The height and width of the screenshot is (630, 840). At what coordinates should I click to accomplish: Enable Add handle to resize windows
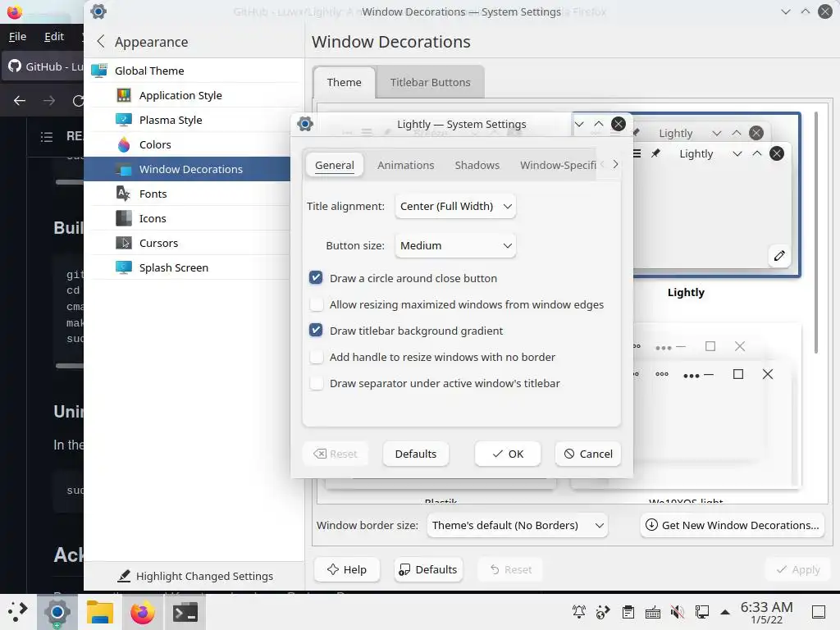click(x=316, y=357)
